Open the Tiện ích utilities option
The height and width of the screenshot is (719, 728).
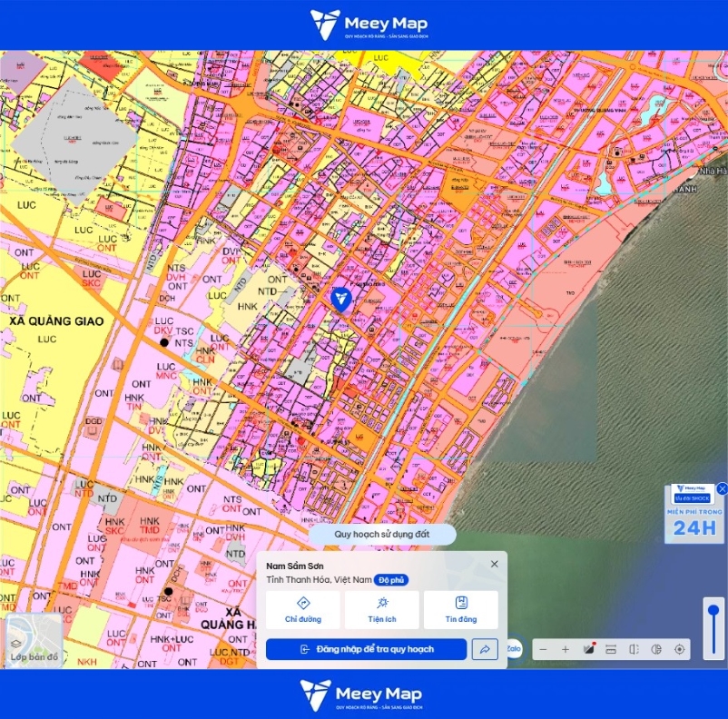pos(381,610)
